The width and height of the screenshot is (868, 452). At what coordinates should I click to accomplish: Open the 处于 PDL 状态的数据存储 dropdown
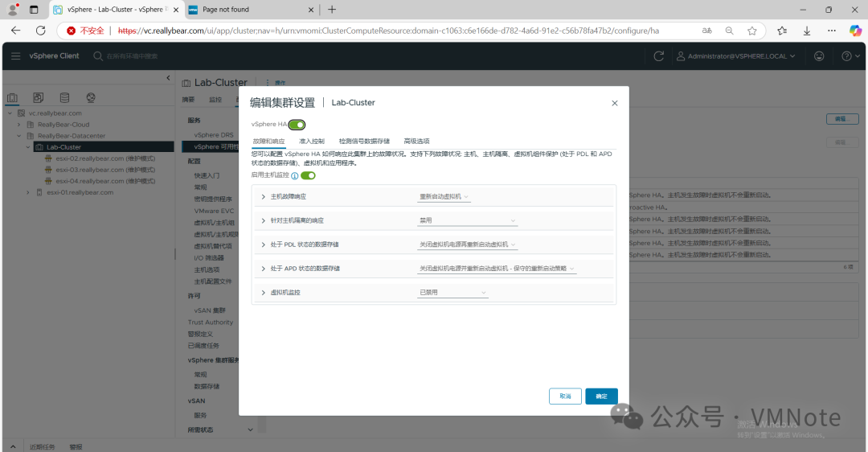(x=468, y=244)
